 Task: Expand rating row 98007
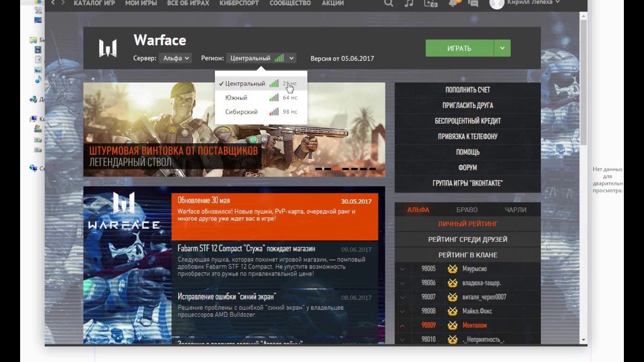402,297
